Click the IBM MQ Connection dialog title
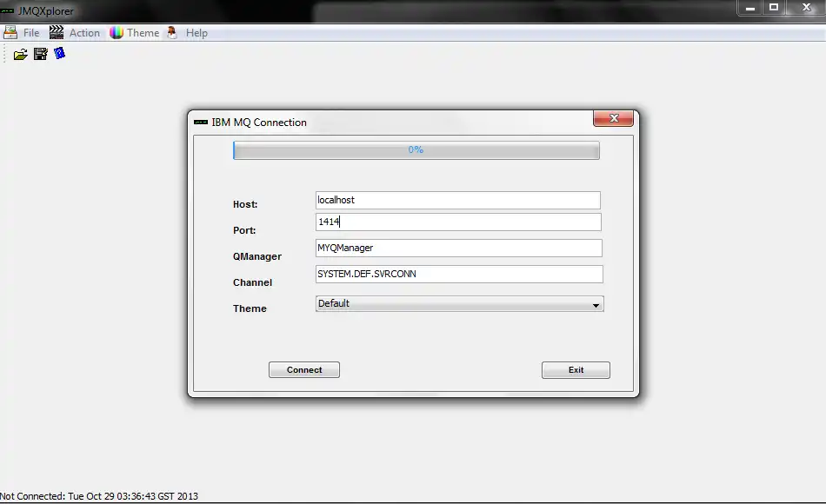 259,123
